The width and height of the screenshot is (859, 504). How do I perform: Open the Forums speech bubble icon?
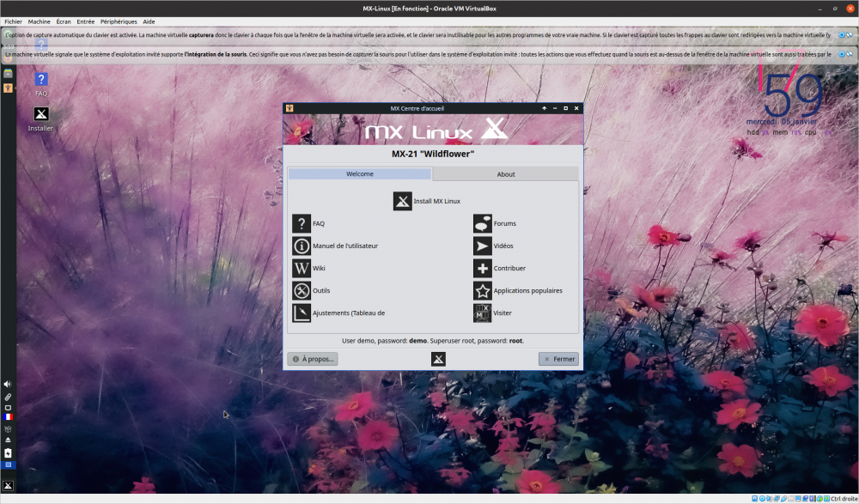tap(483, 223)
